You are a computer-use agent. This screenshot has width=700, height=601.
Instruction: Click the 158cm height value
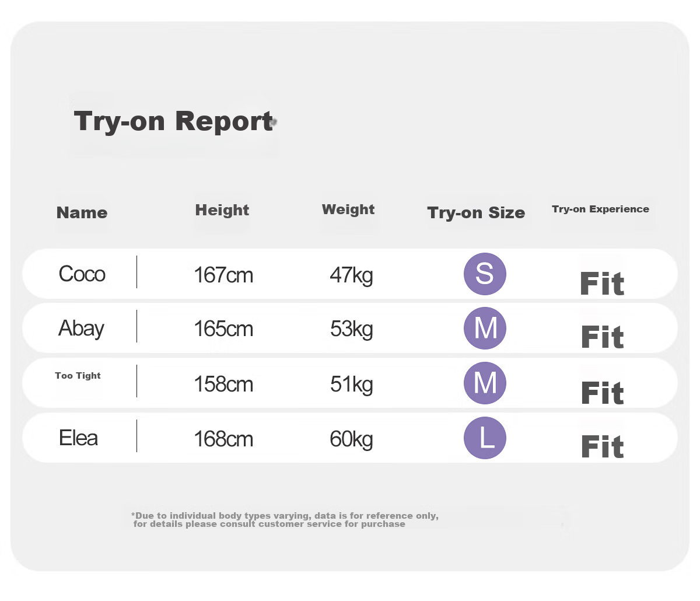[223, 385]
